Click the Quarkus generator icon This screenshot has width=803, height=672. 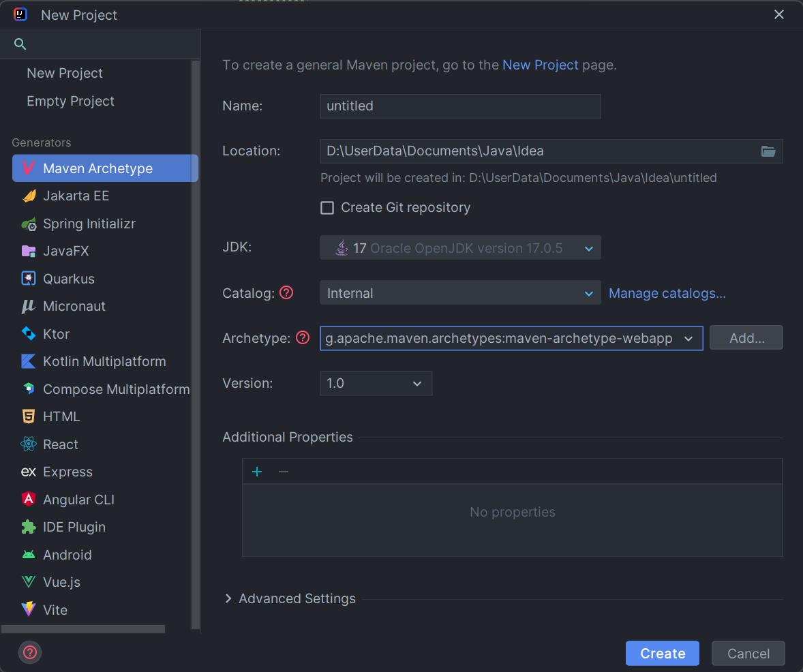pyautogui.click(x=29, y=279)
